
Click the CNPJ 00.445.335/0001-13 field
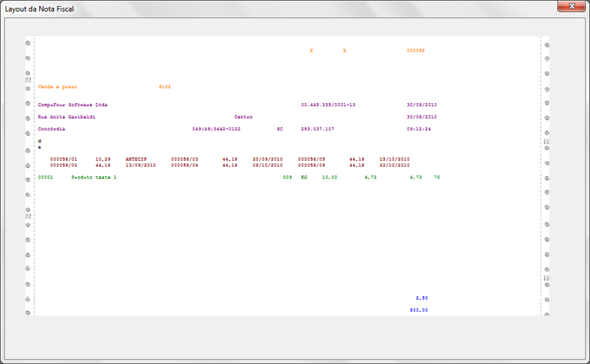coord(328,105)
